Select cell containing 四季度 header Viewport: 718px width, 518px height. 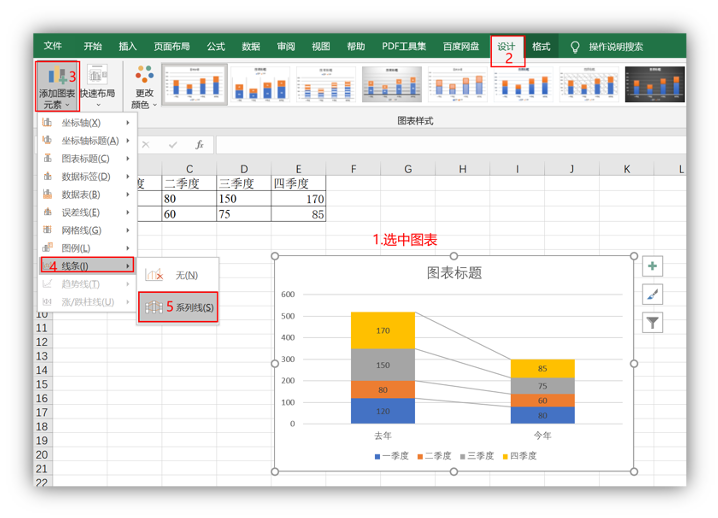point(298,184)
